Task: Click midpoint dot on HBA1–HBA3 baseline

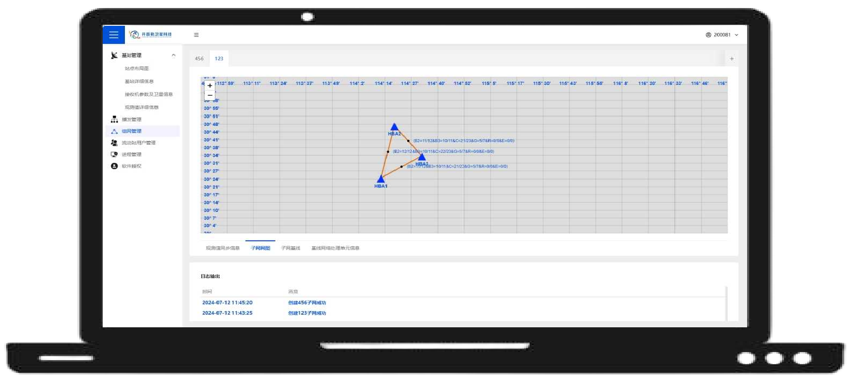Action: 402,166
